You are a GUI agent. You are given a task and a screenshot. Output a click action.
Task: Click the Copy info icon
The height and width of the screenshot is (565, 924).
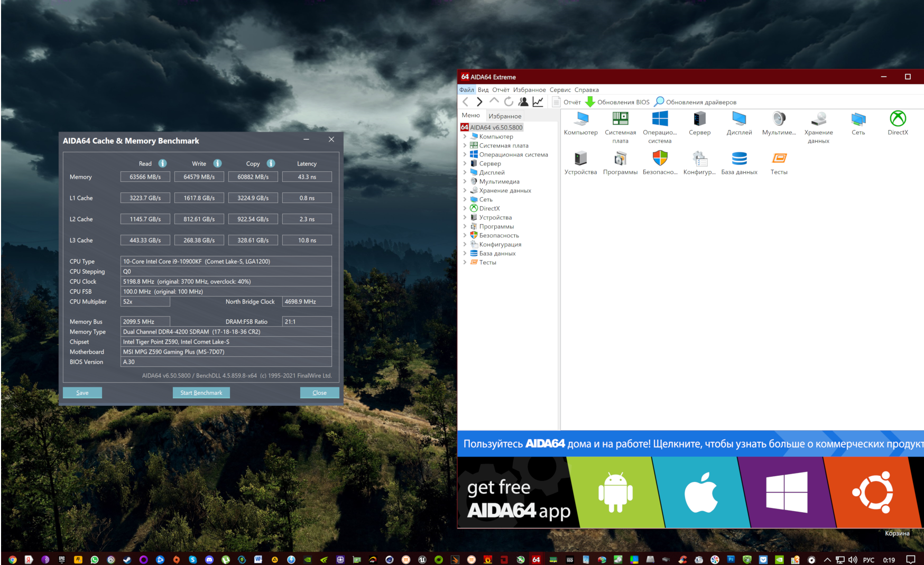pyautogui.click(x=271, y=163)
